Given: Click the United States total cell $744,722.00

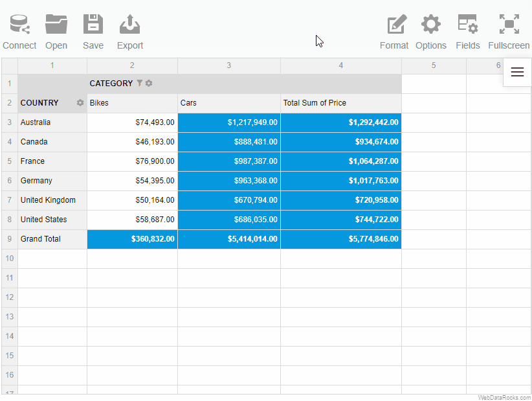Looking at the screenshot, I should [341, 220].
